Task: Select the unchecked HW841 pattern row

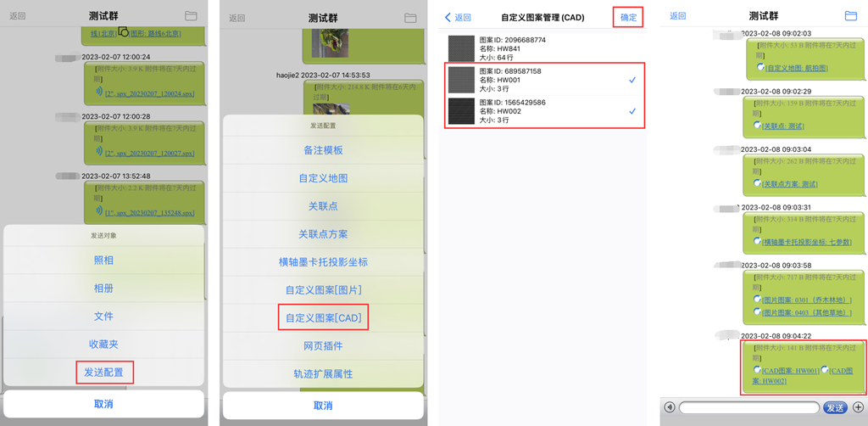Action: pos(543,48)
